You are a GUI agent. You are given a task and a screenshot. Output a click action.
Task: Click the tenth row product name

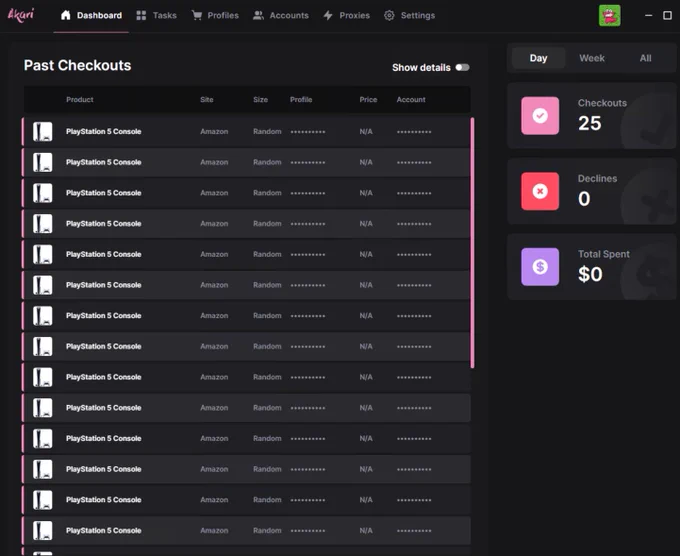(104, 408)
